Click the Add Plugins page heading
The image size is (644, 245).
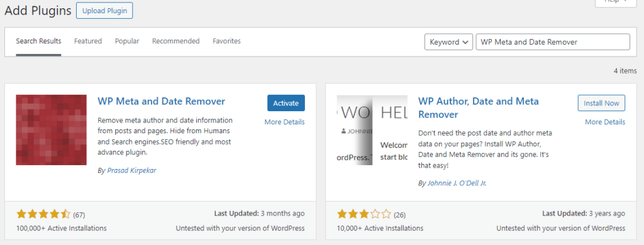tap(38, 11)
